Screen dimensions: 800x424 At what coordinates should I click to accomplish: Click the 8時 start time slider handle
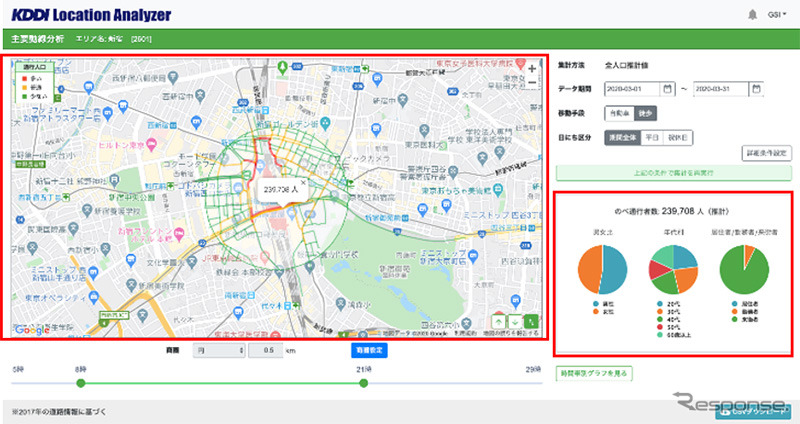(81, 383)
